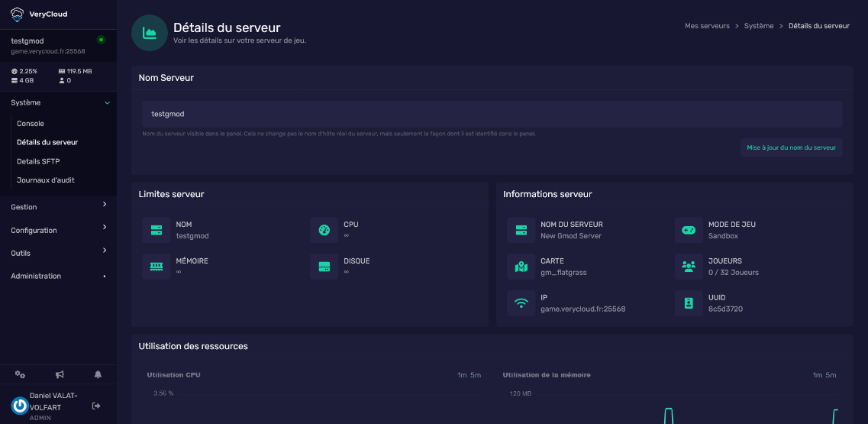
Task: Click the CPU gauge icon in Limites serveur
Action: (x=324, y=230)
